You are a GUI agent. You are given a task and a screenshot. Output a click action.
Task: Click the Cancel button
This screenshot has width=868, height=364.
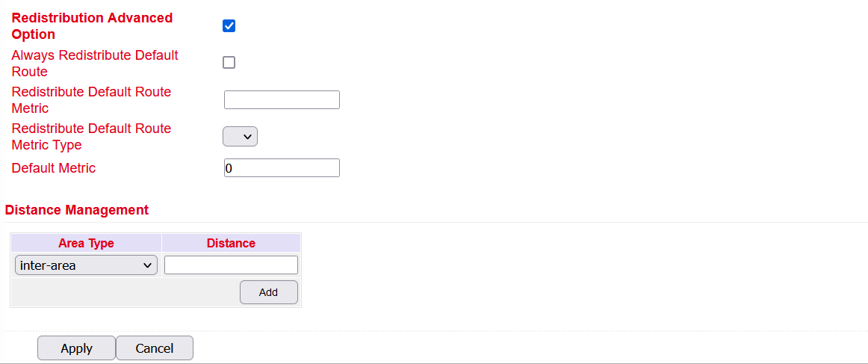pyautogui.click(x=155, y=348)
